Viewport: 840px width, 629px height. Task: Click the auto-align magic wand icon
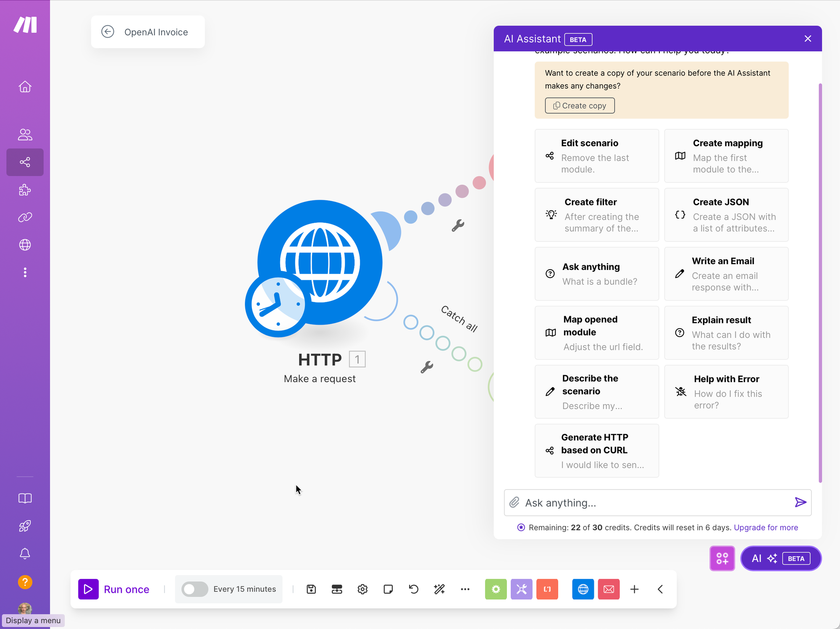pos(439,589)
